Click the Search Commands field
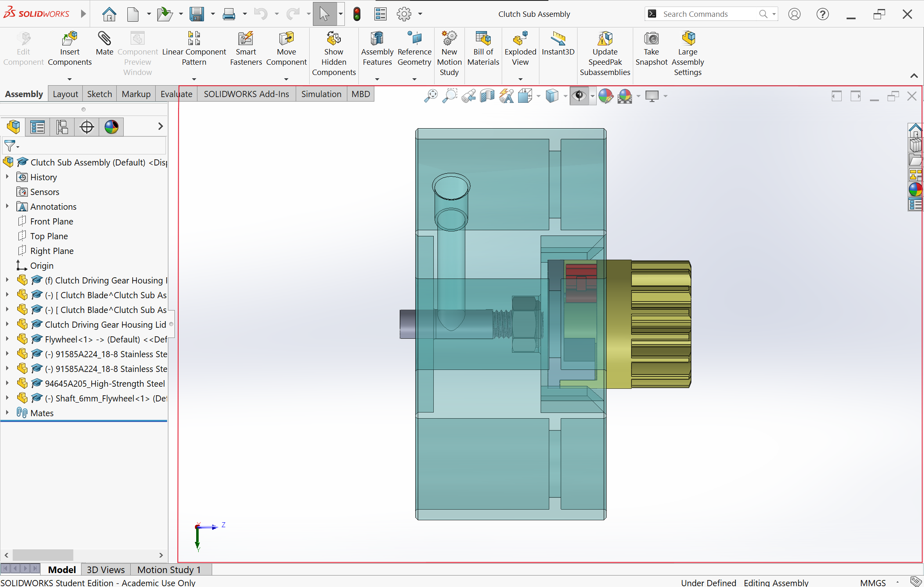924x587 pixels. click(x=711, y=14)
